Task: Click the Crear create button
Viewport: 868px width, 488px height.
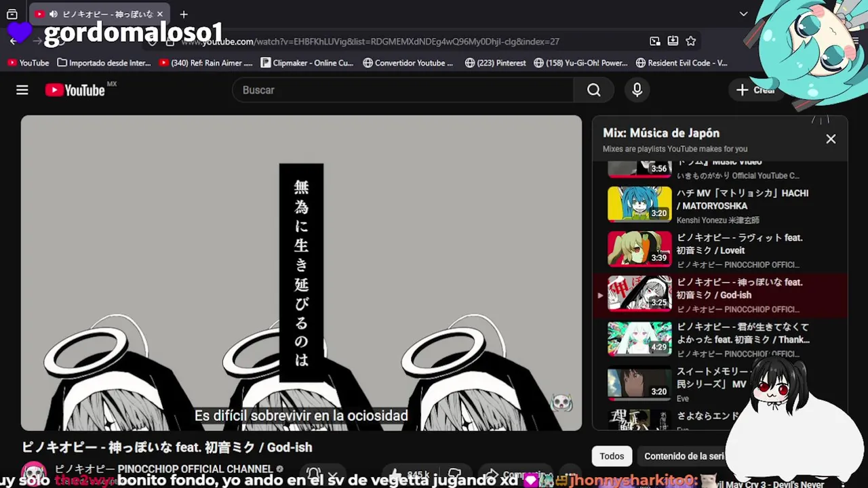Action: [756, 90]
